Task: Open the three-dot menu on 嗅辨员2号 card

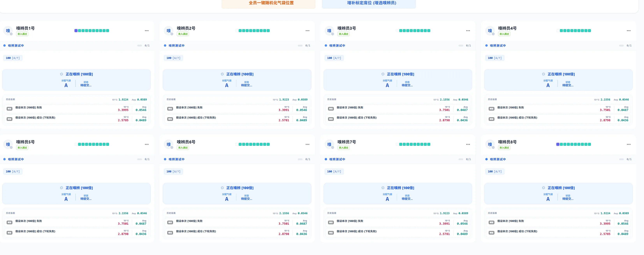Action: click(308, 31)
